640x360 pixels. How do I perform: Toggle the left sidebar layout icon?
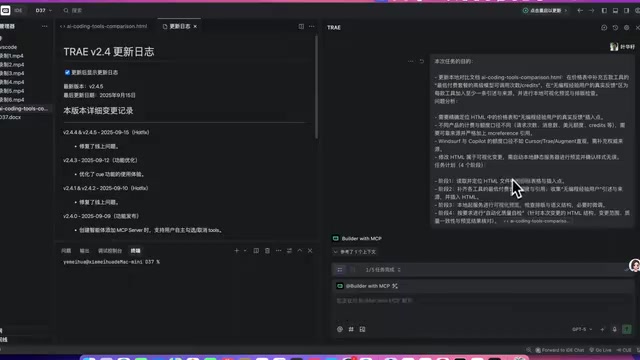[604, 10]
